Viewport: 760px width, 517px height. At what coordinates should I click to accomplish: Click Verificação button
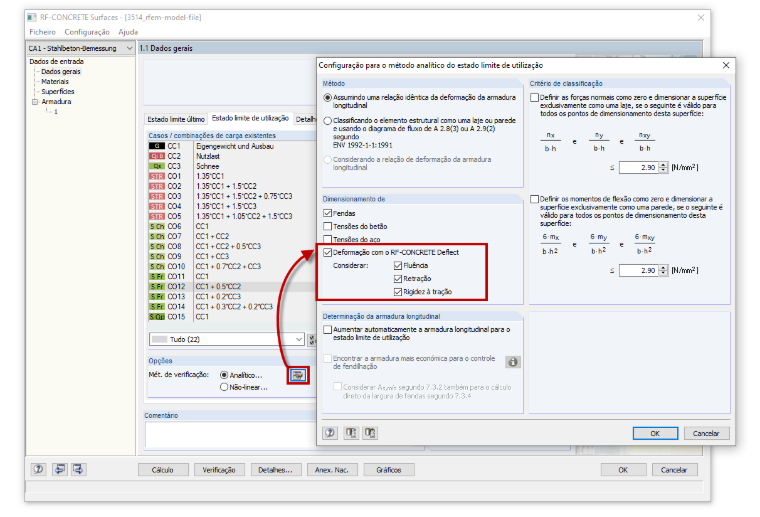[x=219, y=470]
